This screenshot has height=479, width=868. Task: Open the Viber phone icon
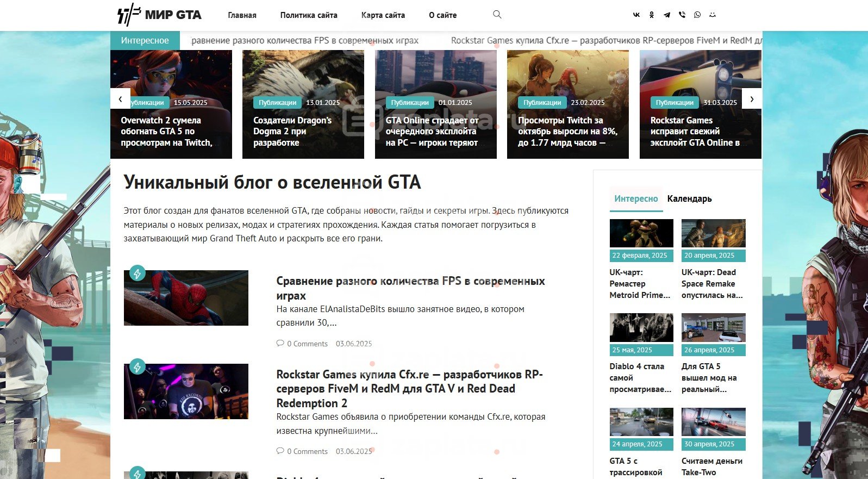(682, 15)
